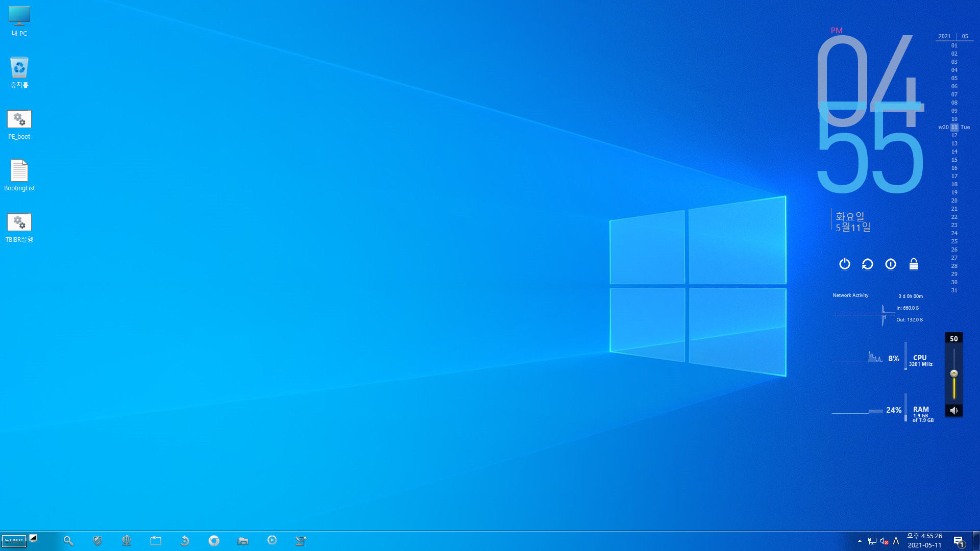Click the In: 660.0 B value
The width and height of the screenshot is (980, 551).
(x=907, y=308)
